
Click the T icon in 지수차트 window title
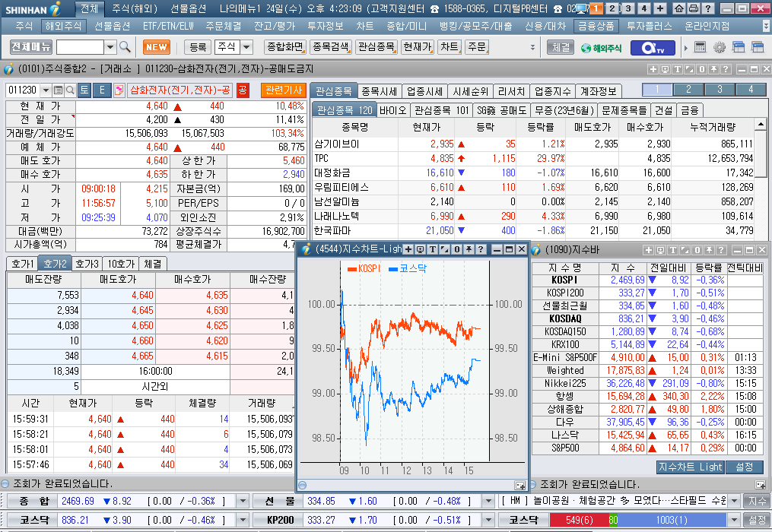pyautogui.click(x=432, y=249)
